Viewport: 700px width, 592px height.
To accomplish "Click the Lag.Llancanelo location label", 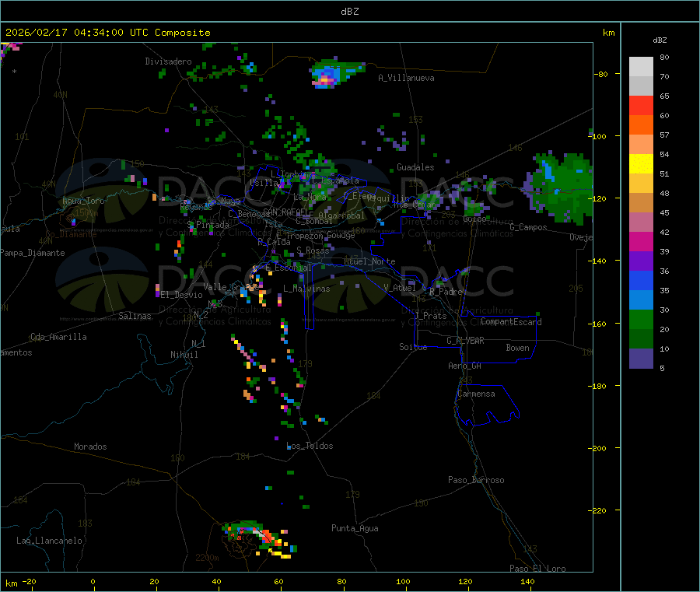I will [49, 541].
